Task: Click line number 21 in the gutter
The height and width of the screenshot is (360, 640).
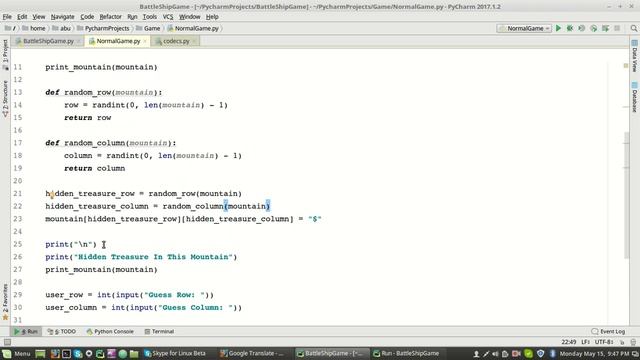Action: (17, 193)
